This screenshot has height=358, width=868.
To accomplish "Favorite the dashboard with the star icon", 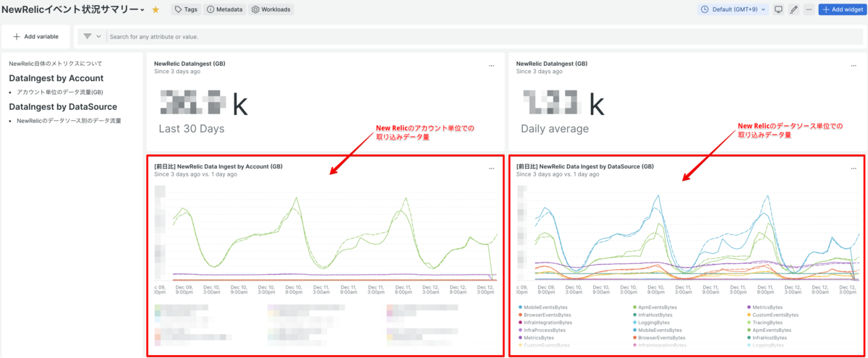I will 156,9.
